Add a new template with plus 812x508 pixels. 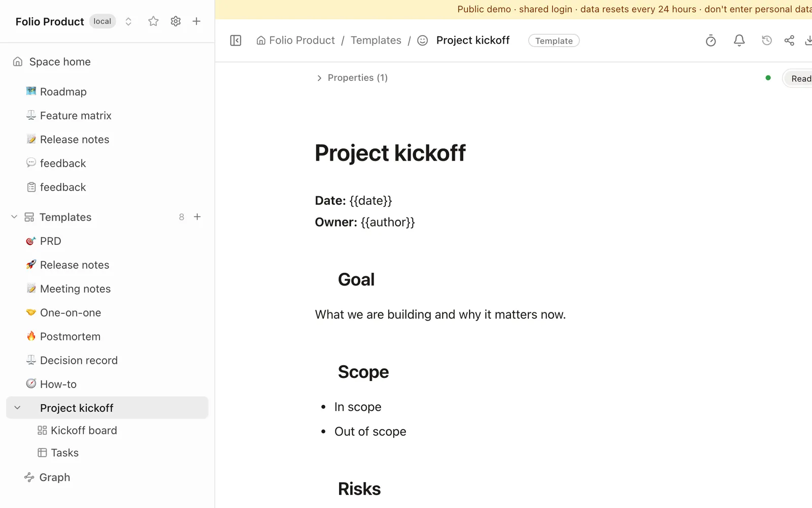[197, 217]
